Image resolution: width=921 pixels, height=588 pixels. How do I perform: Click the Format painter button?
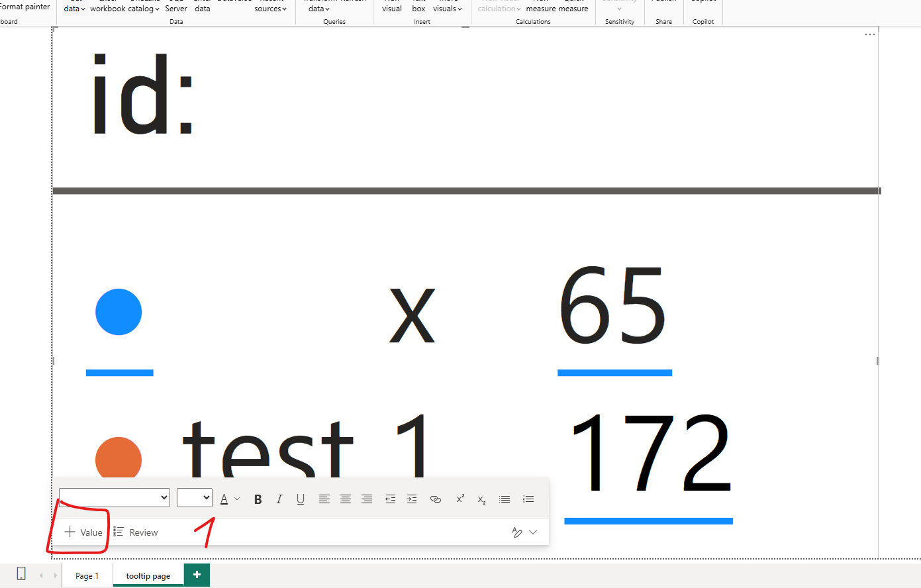(25, 7)
